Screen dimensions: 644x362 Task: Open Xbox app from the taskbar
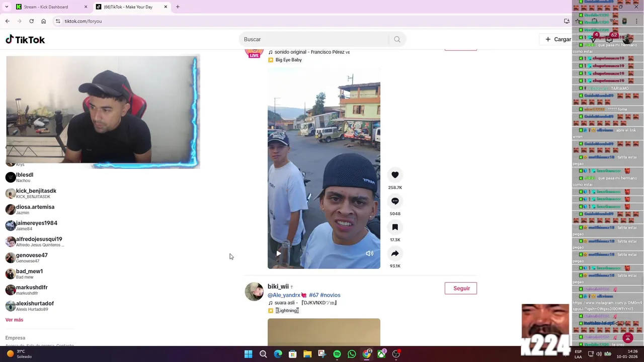click(381, 354)
